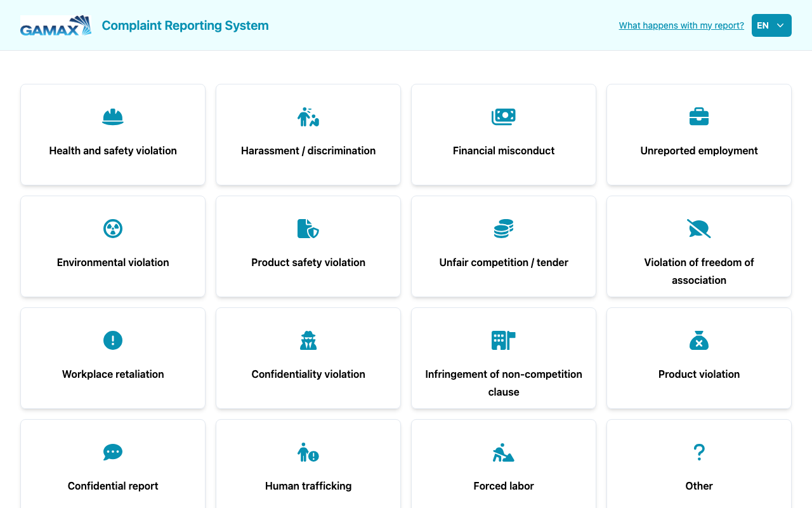Select the building with flag icon
The height and width of the screenshot is (508, 812).
pos(504,340)
